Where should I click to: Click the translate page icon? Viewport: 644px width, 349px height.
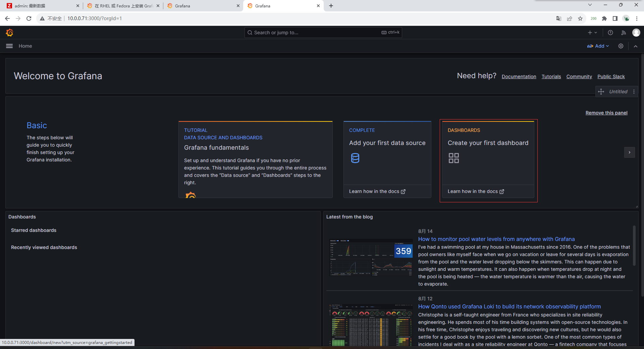pyautogui.click(x=559, y=18)
